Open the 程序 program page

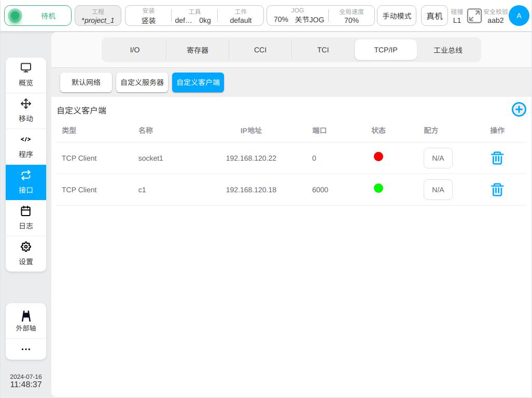26,147
